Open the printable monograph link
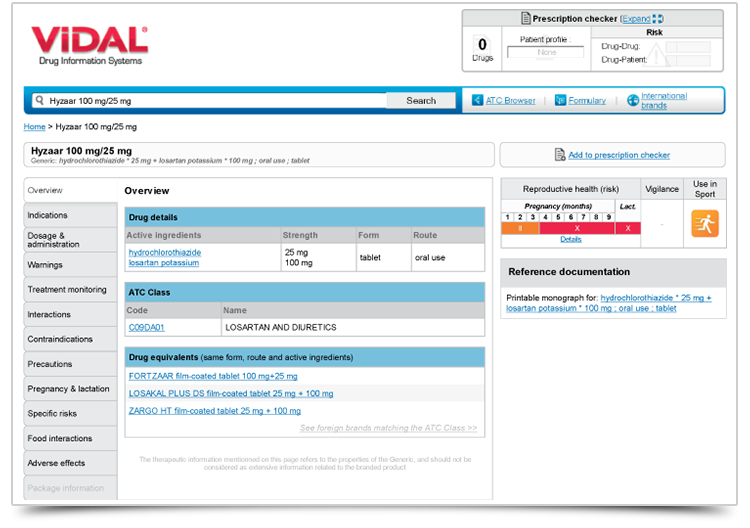750x528 pixels. tap(609, 303)
